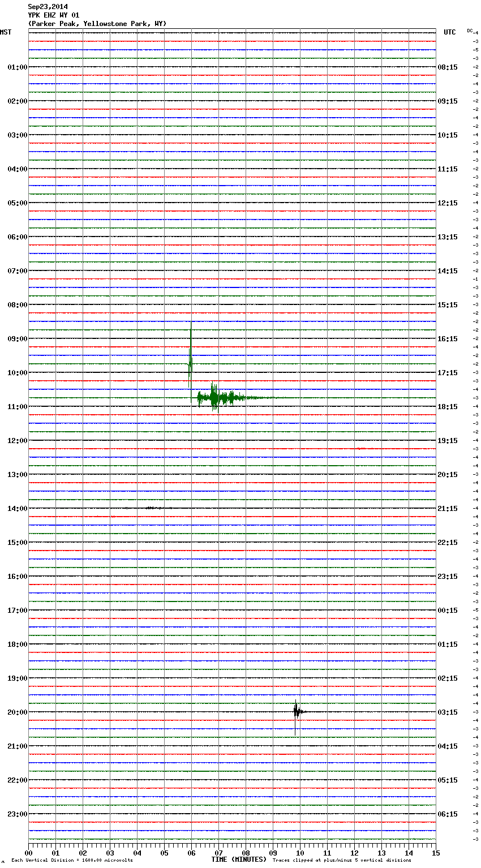Select the 05:00 MST time label
Screen dimensions: 481x868
coord(17,203)
